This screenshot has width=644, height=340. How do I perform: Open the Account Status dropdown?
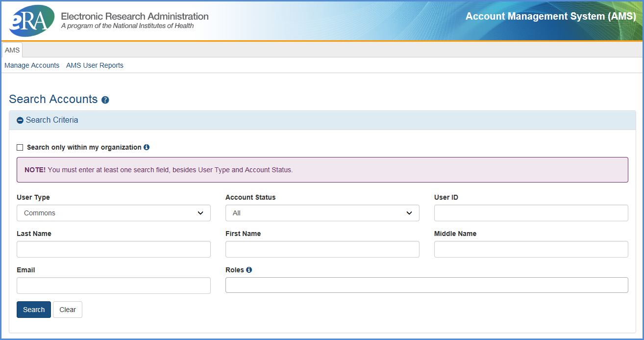click(322, 213)
